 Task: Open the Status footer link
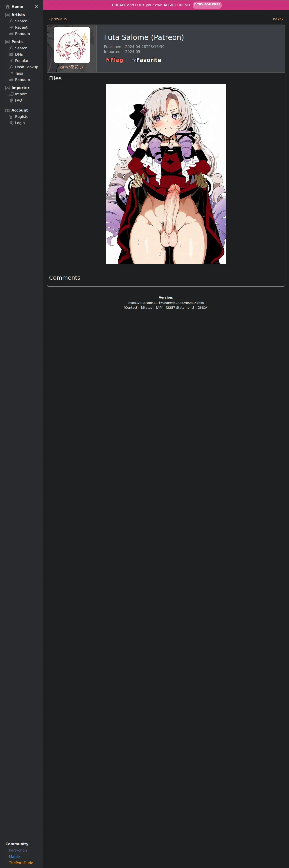147,308
